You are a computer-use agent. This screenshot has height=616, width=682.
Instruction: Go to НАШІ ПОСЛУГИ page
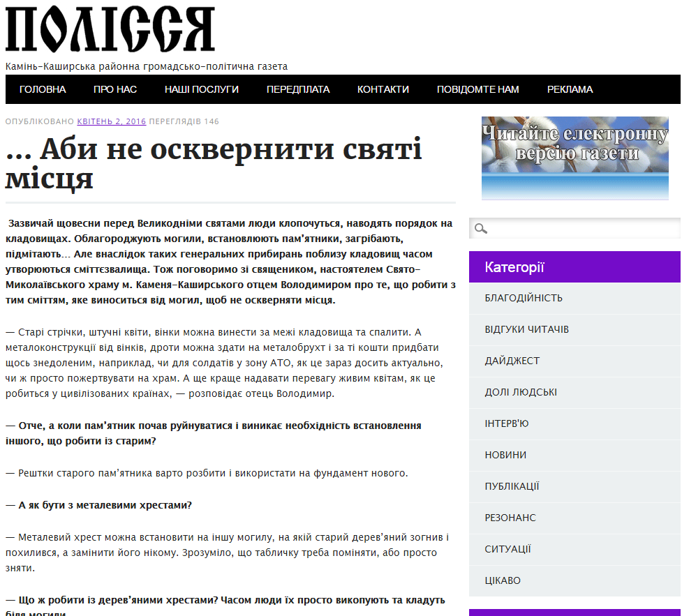(202, 89)
